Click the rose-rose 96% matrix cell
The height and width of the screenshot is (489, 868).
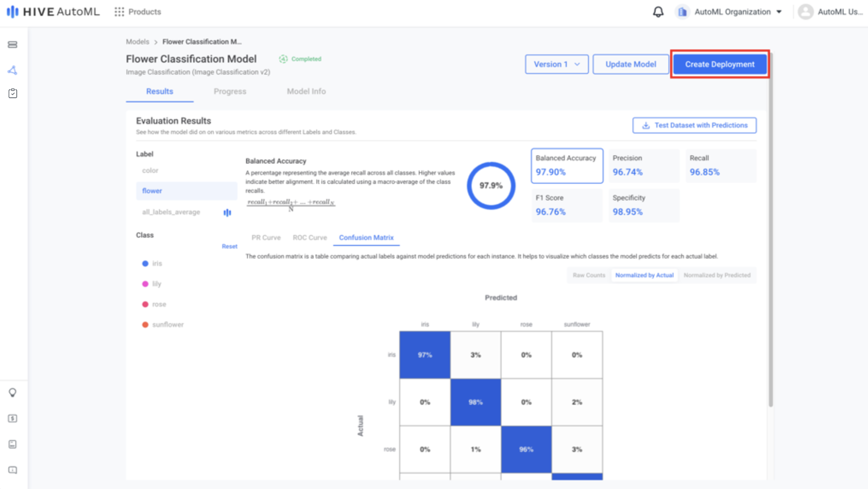coord(526,450)
